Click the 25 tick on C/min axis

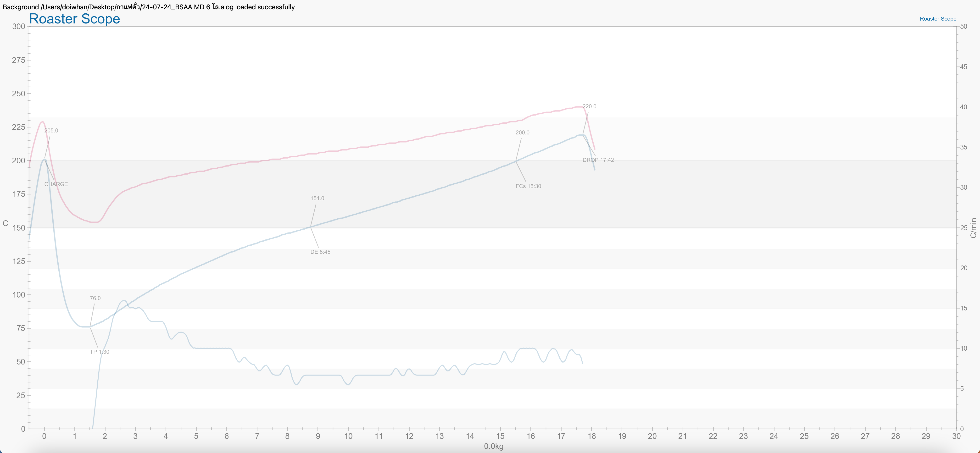964,228
